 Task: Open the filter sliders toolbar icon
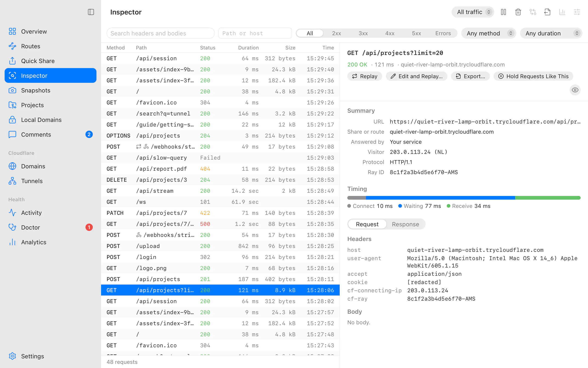tap(577, 12)
